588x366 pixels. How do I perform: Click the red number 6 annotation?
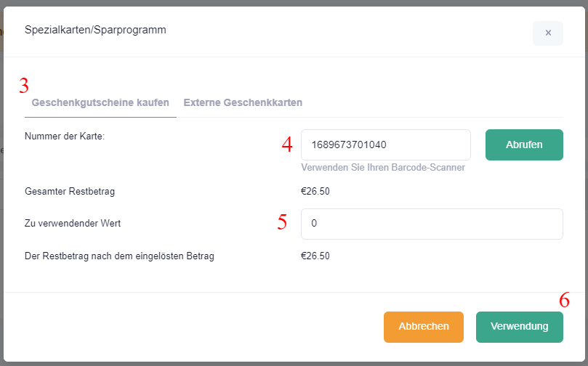click(x=564, y=300)
